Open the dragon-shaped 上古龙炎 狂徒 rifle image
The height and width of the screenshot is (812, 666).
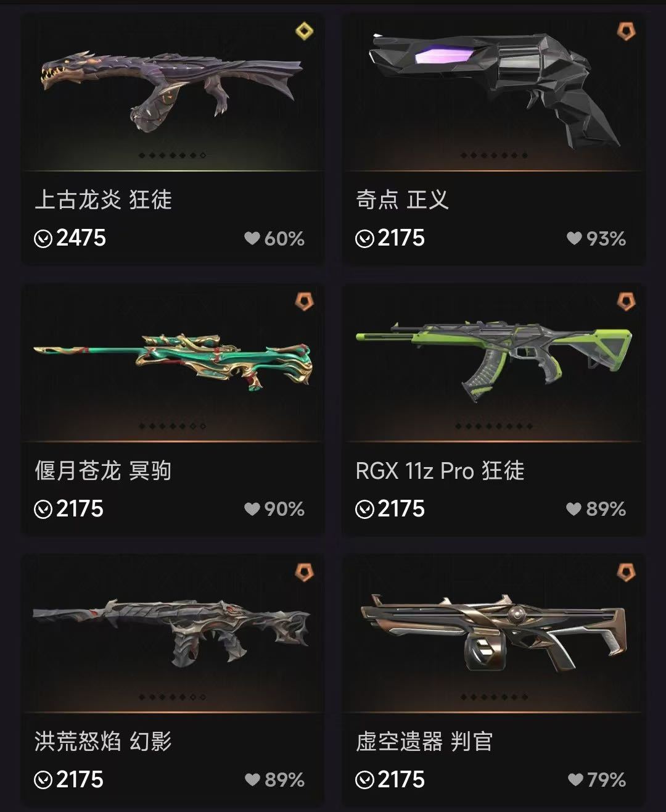coord(171,83)
